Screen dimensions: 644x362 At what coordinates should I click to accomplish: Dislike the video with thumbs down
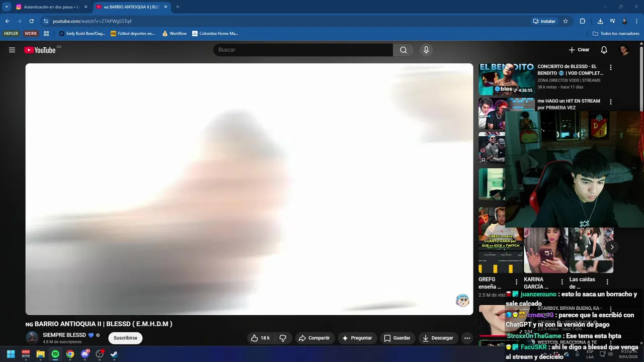click(283, 338)
